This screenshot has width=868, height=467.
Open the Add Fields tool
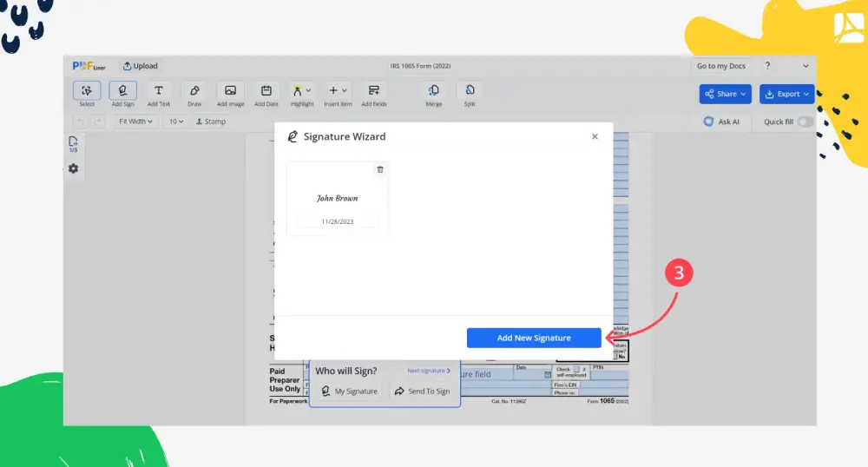pyautogui.click(x=374, y=91)
